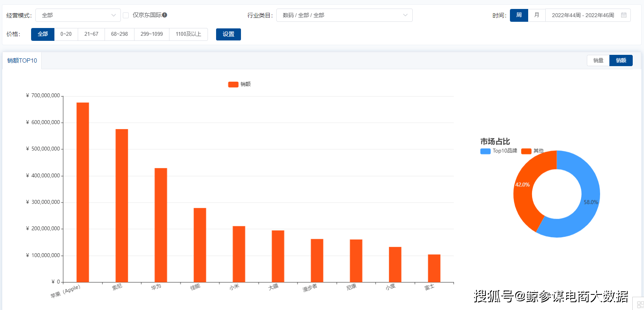Select the 68~298 price range
The width and height of the screenshot is (644, 310).
click(119, 34)
